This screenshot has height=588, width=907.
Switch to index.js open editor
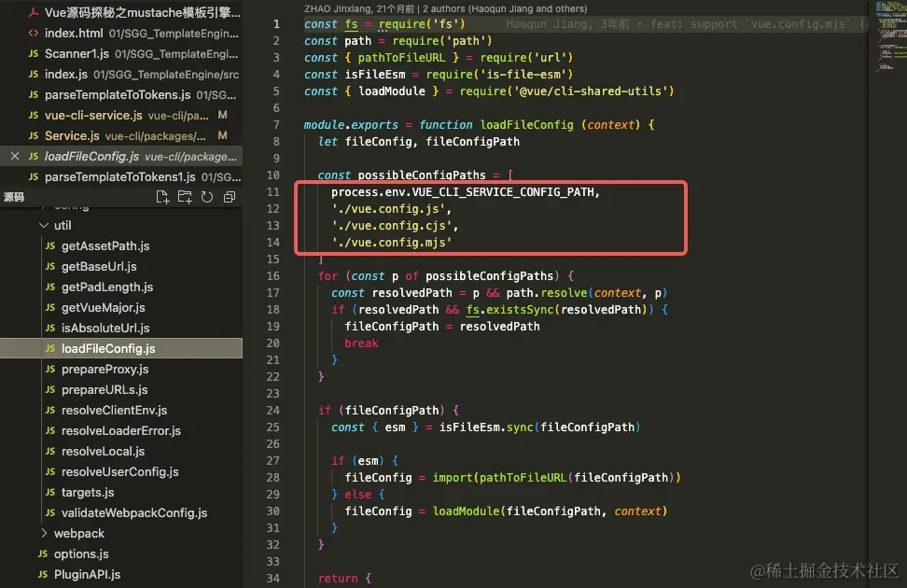click(x=121, y=75)
